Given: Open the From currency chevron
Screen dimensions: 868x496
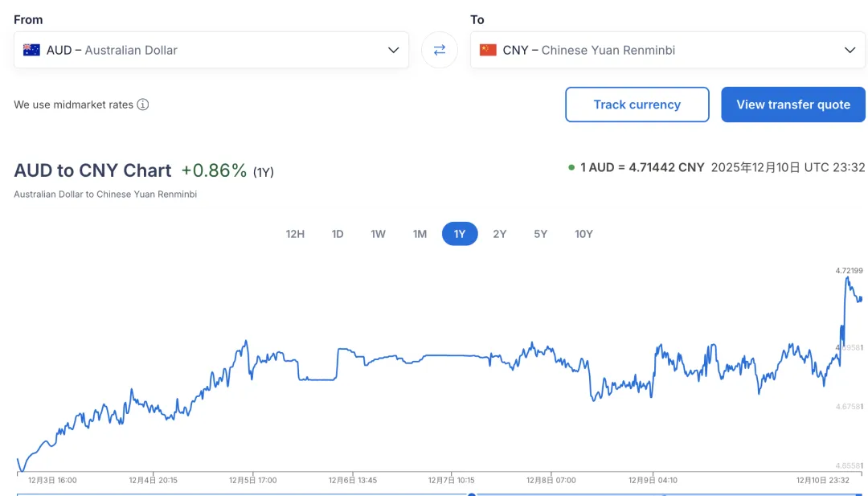Looking at the screenshot, I should 394,50.
